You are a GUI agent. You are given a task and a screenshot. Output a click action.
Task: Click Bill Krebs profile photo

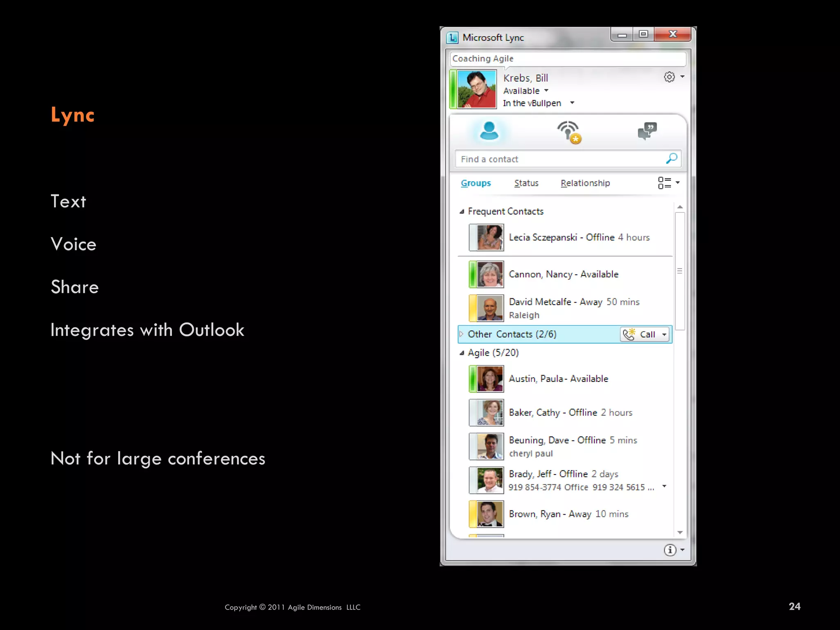[x=477, y=89]
